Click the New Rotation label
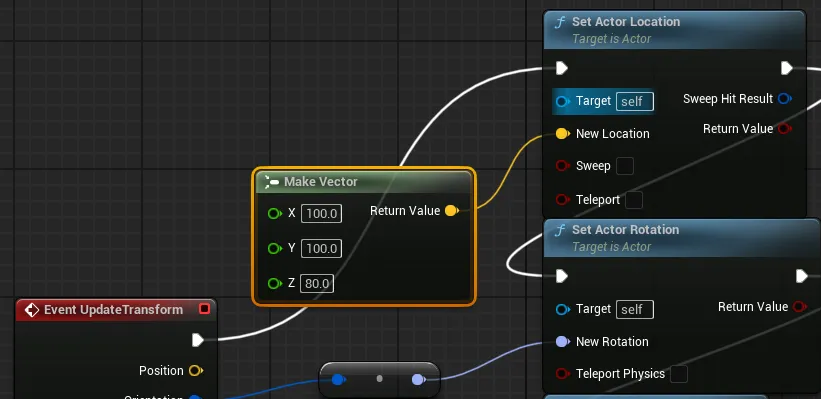Image resolution: width=821 pixels, height=399 pixels. (612, 342)
